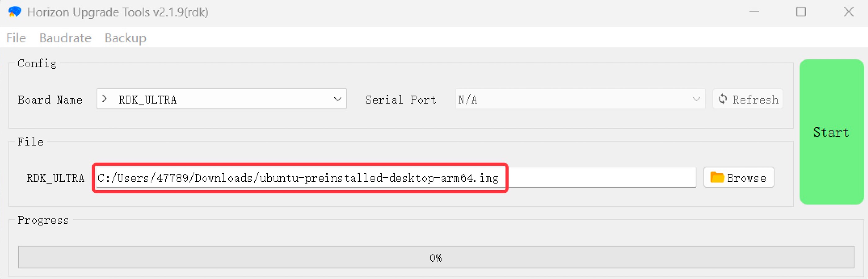Click the 0% progress bar
Screen dimensions: 868x279
coord(436,258)
